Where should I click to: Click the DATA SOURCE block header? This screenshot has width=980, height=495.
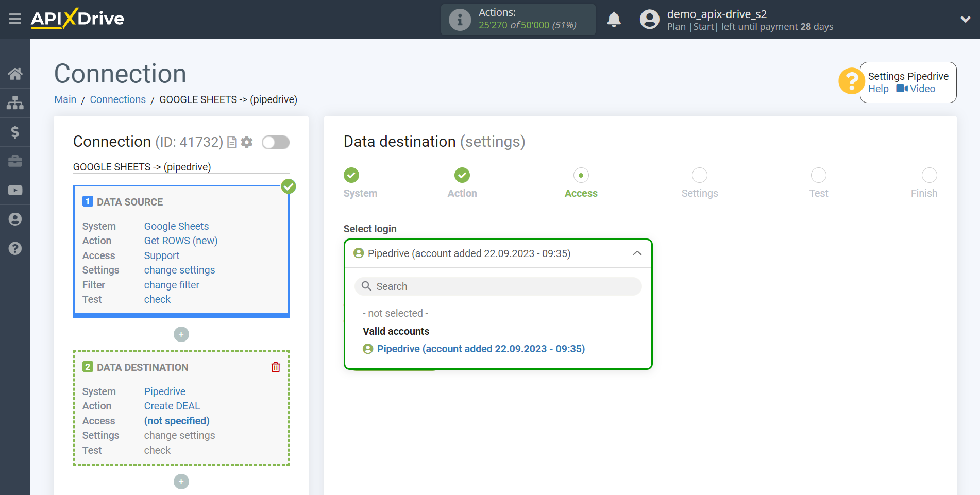point(130,202)
